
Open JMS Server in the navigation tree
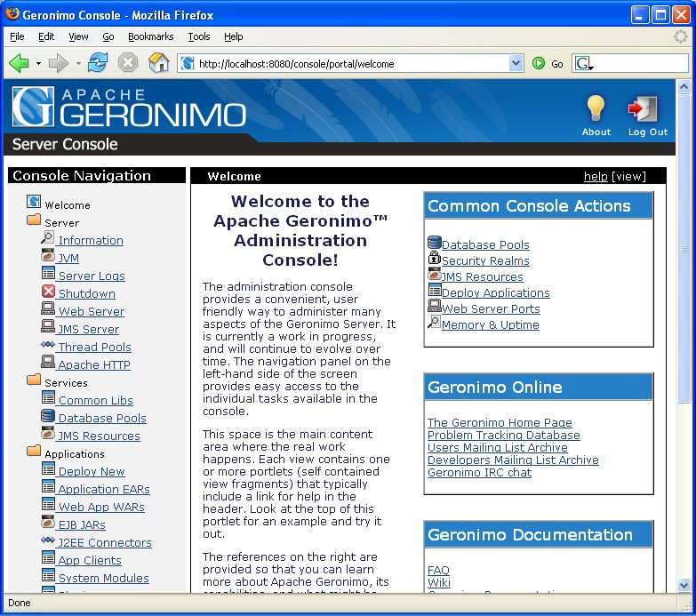point(88,329)
